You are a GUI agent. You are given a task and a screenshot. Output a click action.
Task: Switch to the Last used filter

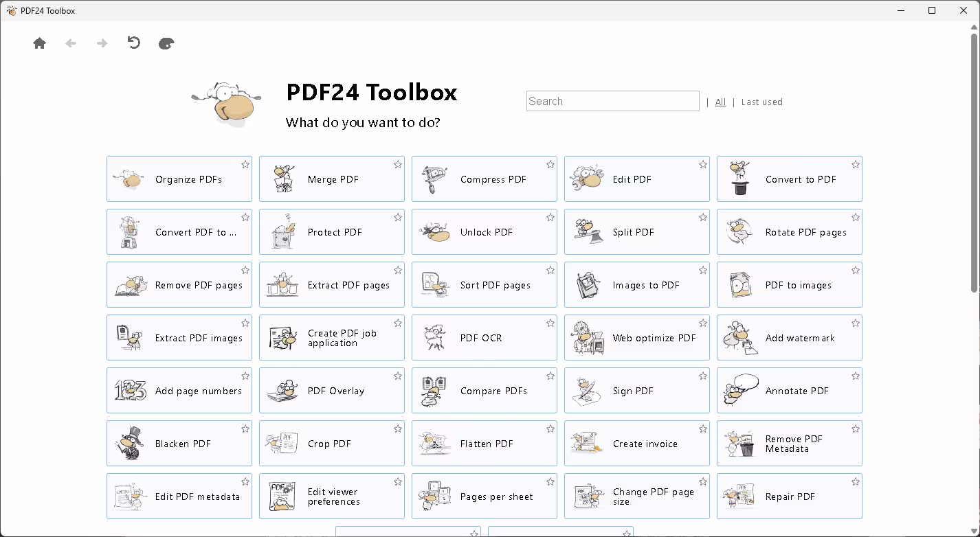coord(761,102)
